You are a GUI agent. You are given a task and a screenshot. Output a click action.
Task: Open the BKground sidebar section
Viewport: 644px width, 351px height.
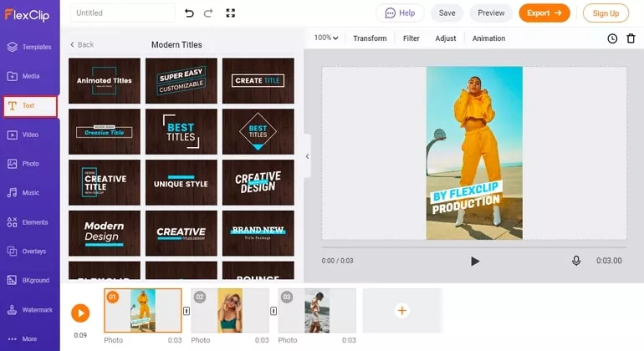tap(29, 281)
